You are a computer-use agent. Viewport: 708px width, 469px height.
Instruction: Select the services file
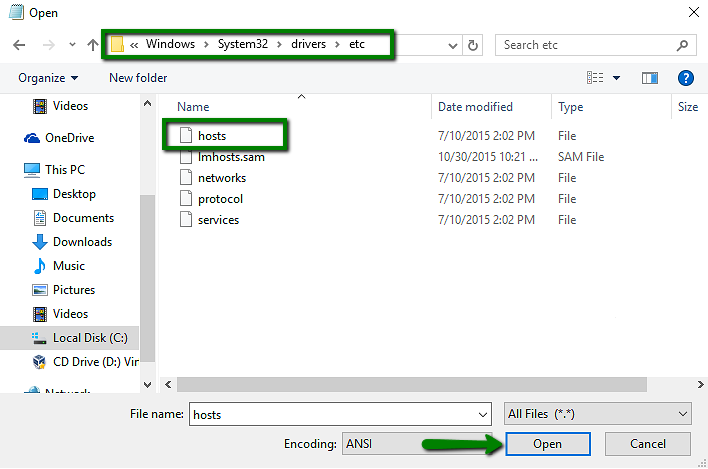pos(218,220)
